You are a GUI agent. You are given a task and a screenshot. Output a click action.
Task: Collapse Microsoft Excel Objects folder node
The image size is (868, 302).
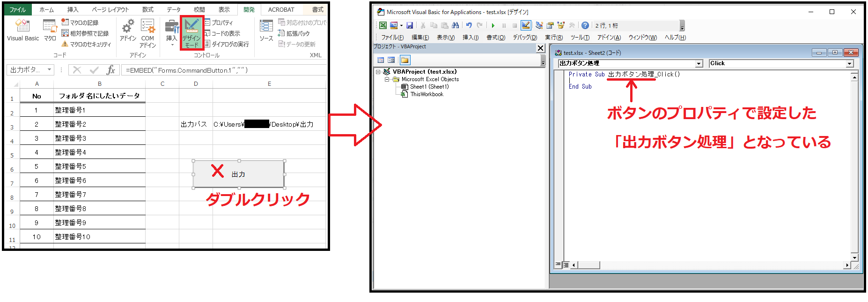(x=387, y=79)
